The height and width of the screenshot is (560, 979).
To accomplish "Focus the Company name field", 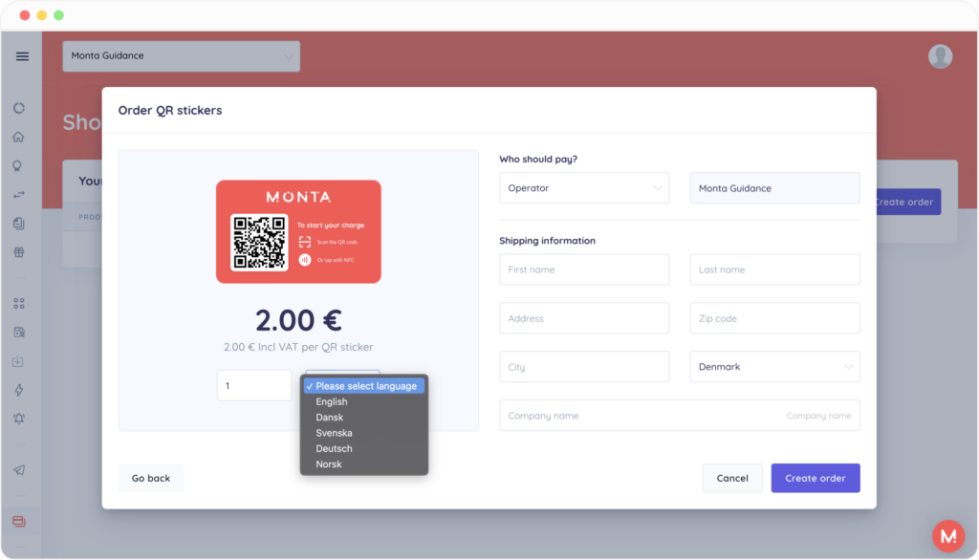I will [680, 415].
